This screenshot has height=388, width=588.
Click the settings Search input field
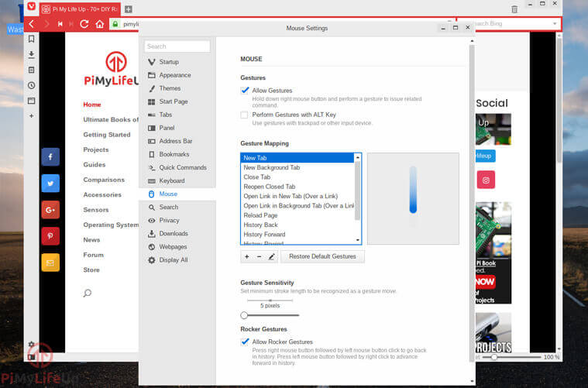(x=177, y=46)
